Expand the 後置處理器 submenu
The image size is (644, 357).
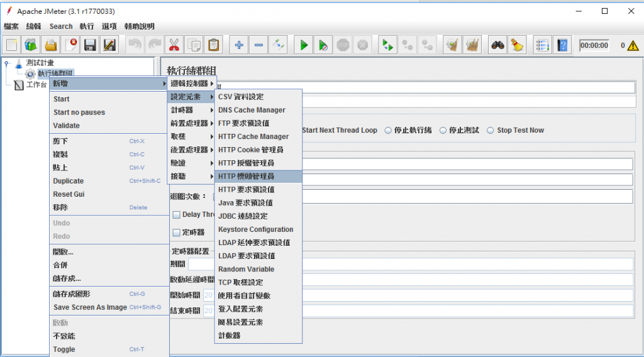pos(192,150)
